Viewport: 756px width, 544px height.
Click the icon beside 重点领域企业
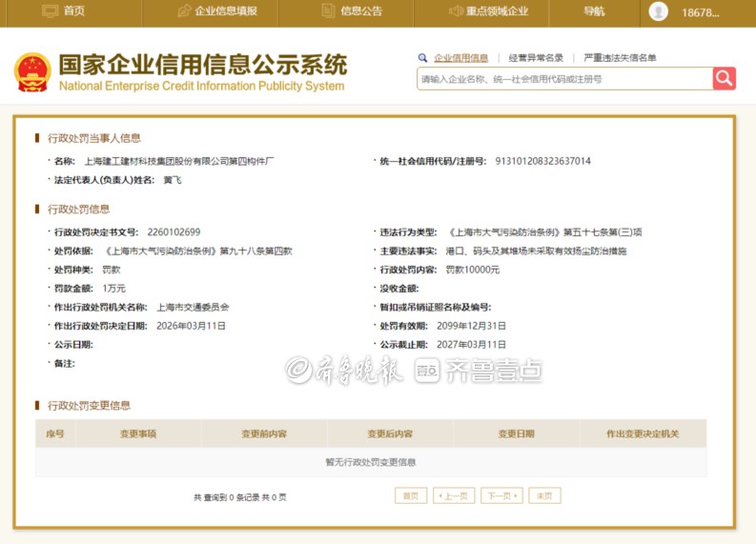456,11
